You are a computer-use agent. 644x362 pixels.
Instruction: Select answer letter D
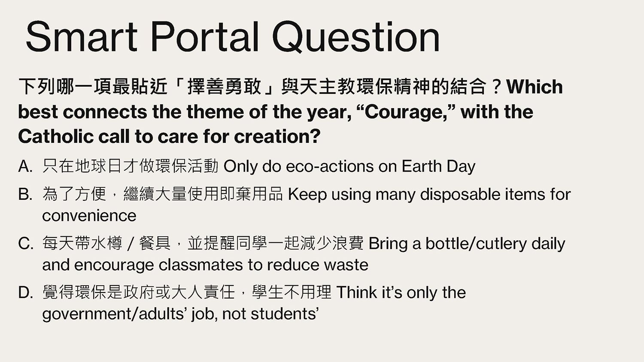pos(25,293)
